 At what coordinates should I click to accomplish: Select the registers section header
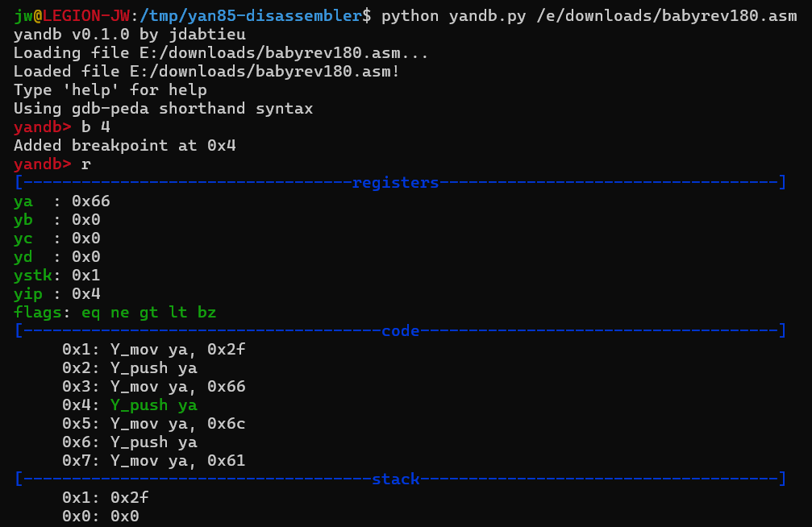click(396, 182)
